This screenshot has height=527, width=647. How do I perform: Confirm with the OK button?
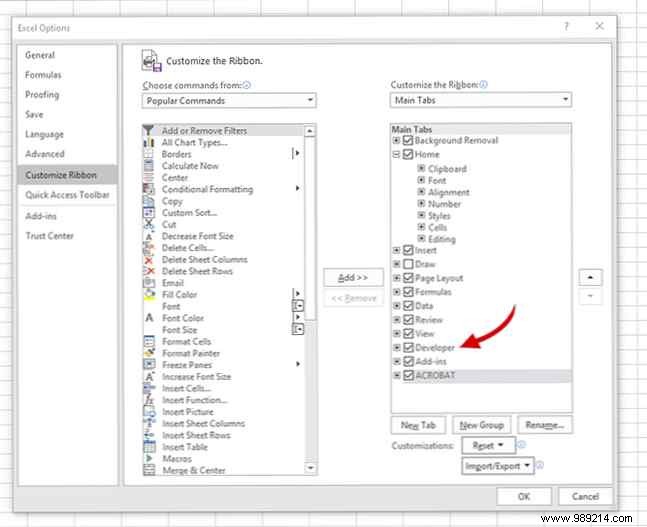(524, 496)
